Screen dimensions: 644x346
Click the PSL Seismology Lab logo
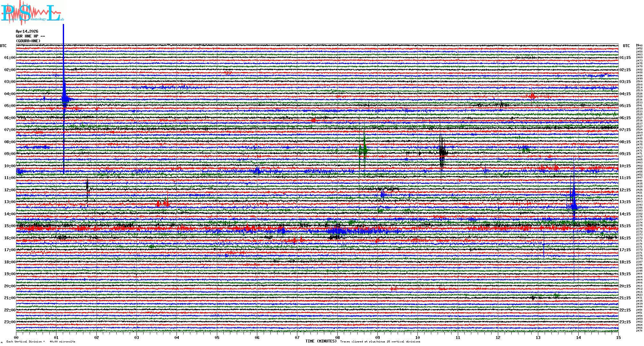click(x=32, y=13)
